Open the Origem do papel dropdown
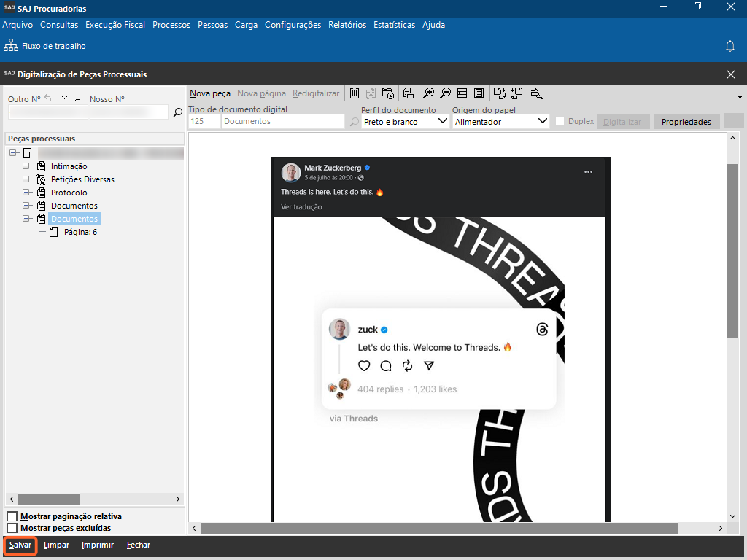The image size is (747, 560). 542,122
